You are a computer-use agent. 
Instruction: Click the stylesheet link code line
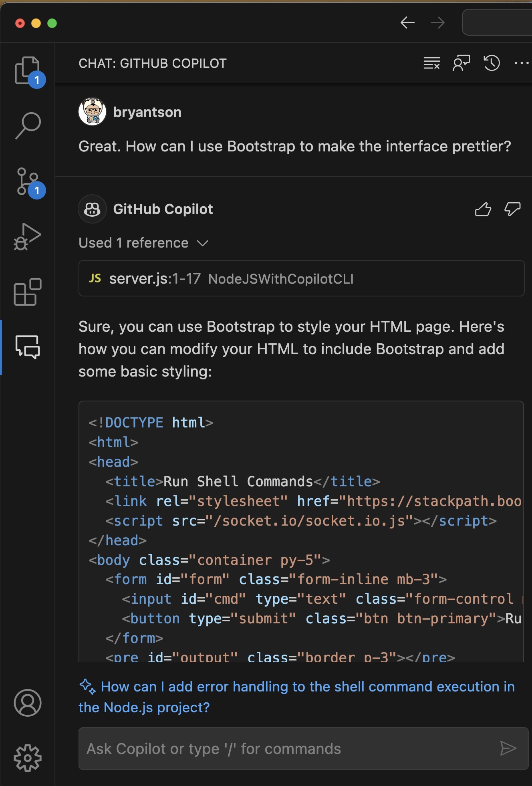[314, 501]
